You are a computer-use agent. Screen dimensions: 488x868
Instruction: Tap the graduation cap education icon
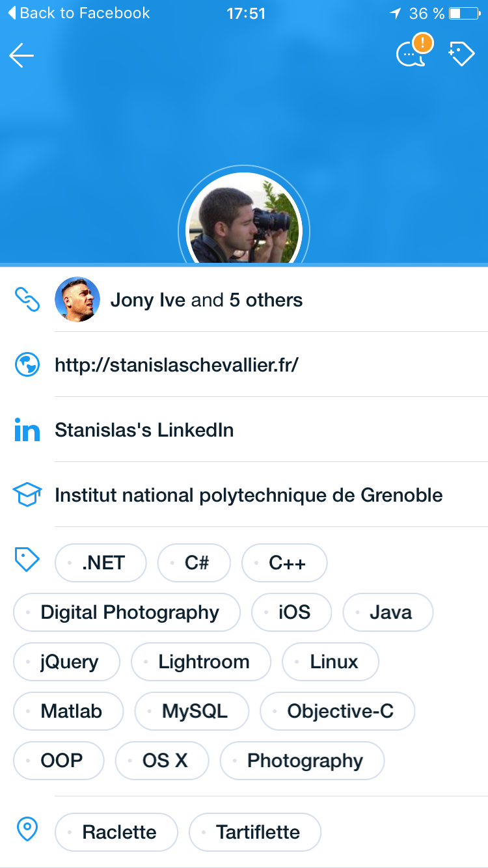27,495
